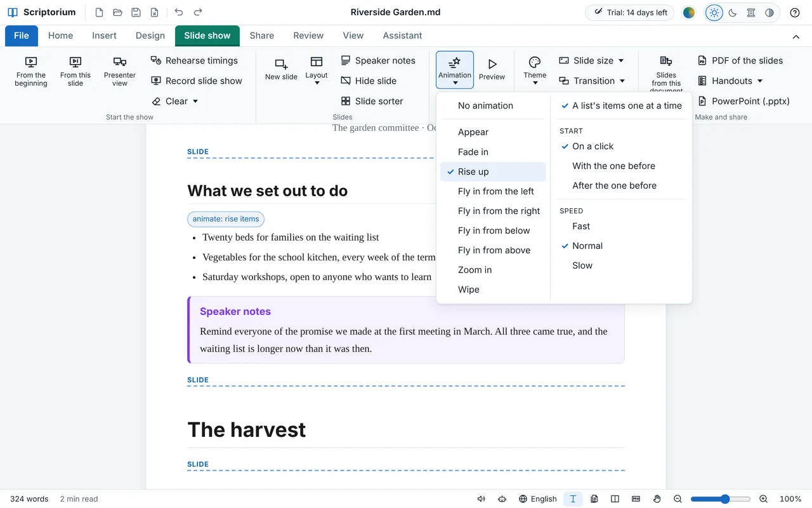Open the Transition dropdown
This screenshot has width=812, height=508.
point(592,81)
